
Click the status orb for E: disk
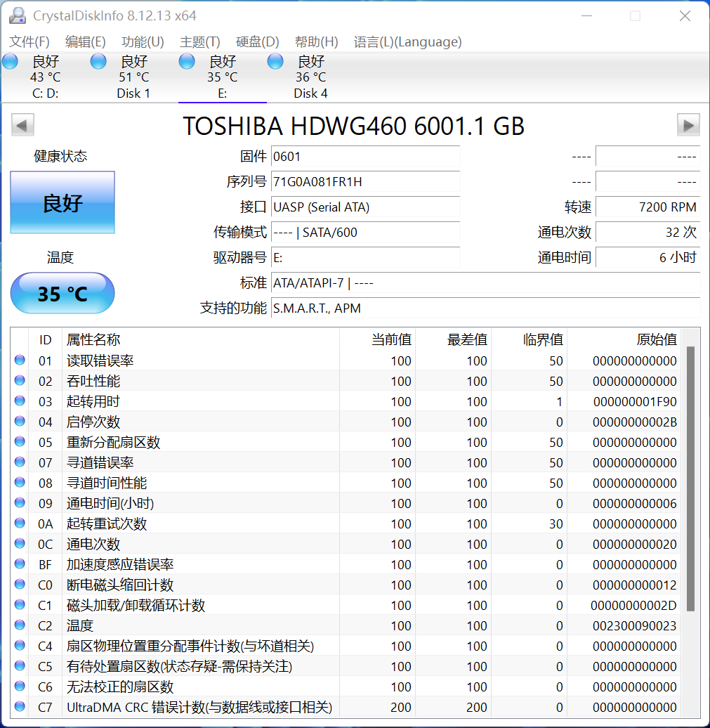coord(187,61)
